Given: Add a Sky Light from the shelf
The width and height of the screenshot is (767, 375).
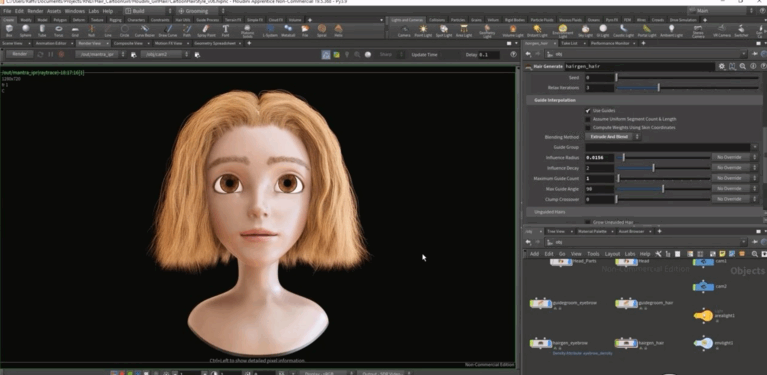Looking at the screenshot, I should click(586, 30).
